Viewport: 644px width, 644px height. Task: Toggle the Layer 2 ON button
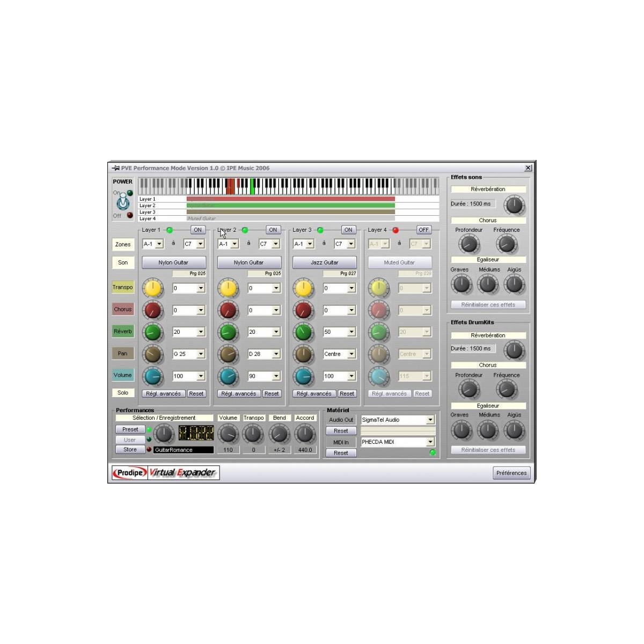click(273, 230)
